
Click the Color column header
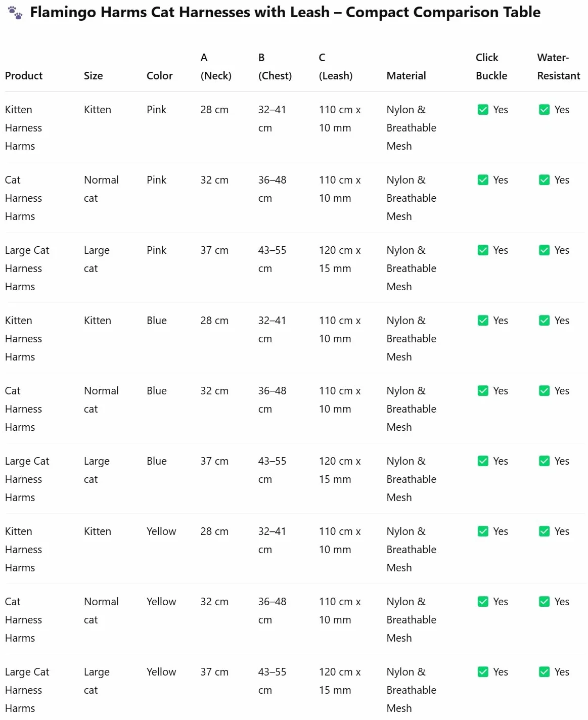point(160,76)
